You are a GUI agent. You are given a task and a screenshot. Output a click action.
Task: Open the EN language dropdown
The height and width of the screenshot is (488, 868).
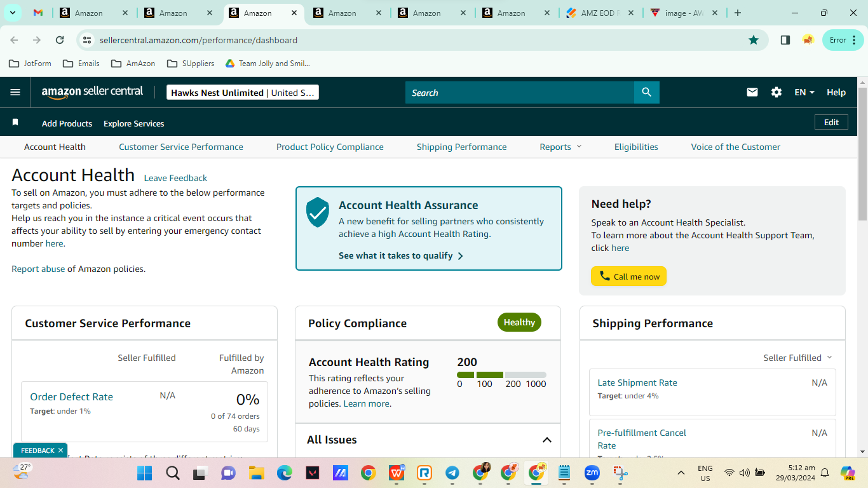804,92
